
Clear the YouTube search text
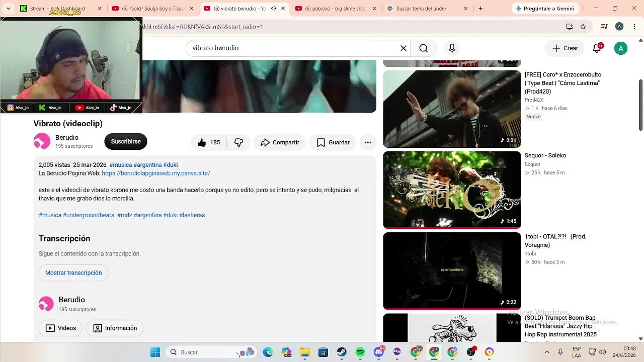[403, 48]
